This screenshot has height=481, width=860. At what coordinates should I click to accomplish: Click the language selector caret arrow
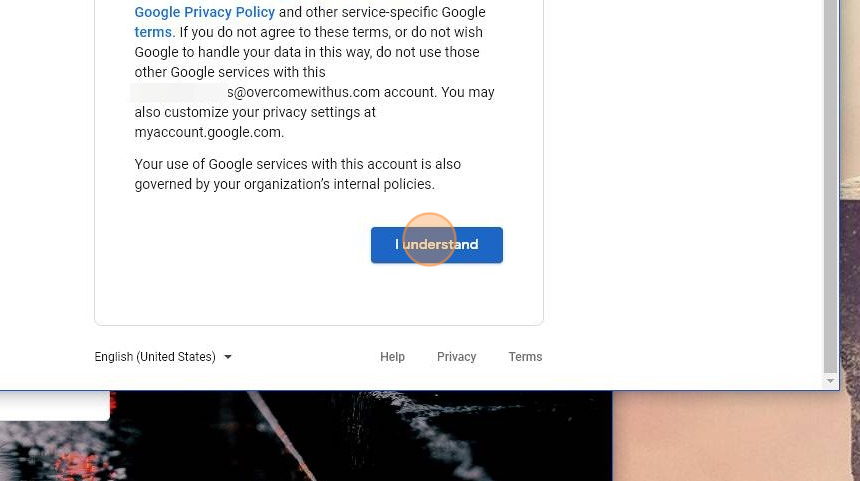(x=228, y=357)
